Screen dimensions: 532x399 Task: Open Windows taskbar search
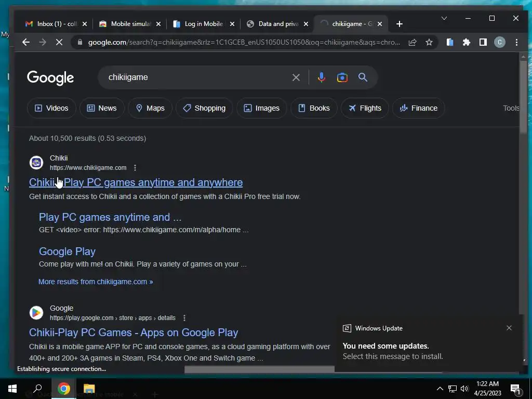(x=37, y=389)
